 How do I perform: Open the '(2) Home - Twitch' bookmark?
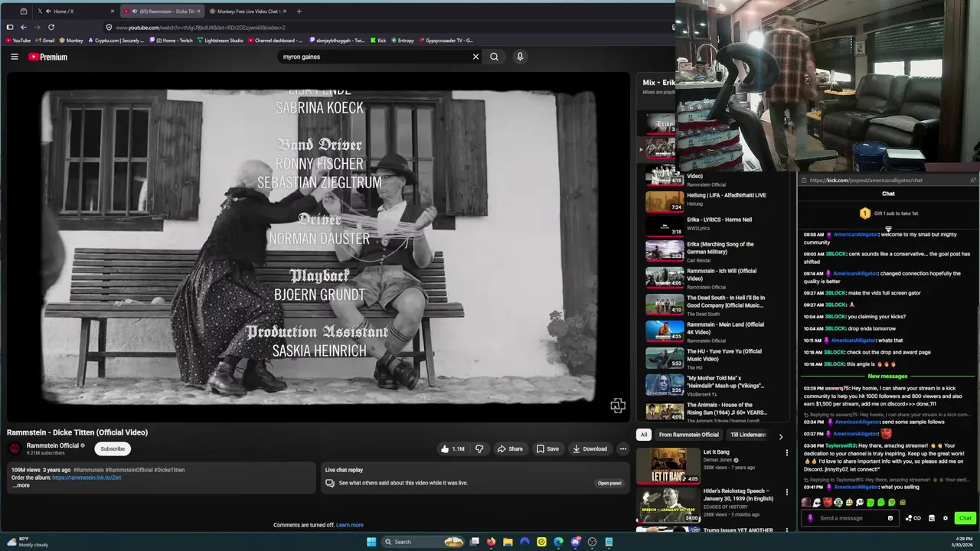(x=171, y=41)
